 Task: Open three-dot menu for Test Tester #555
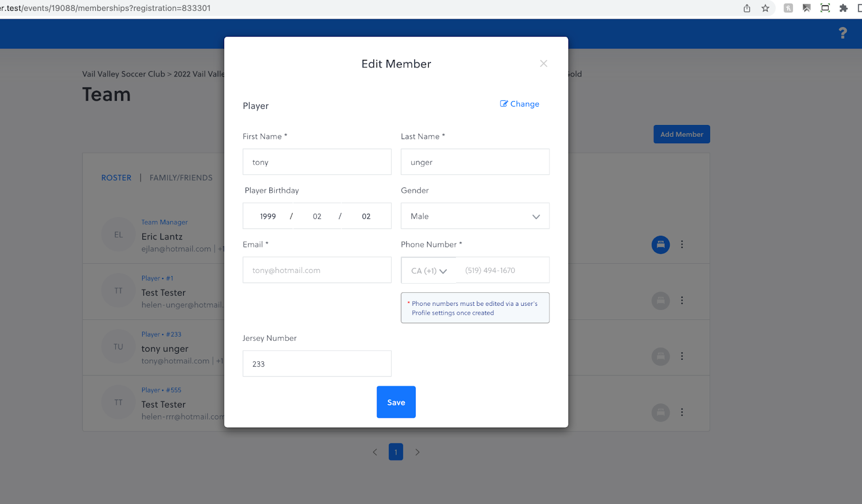682,412
